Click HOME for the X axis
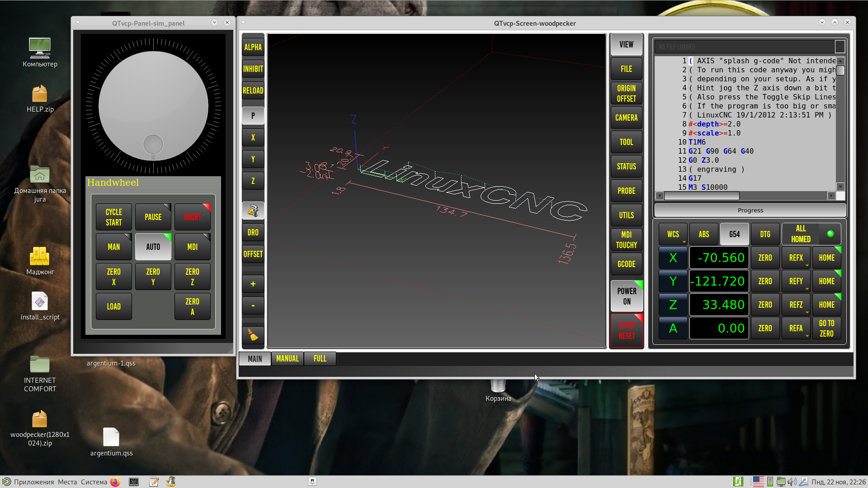This screenshot has width=868, height=488. pos(826,258)
